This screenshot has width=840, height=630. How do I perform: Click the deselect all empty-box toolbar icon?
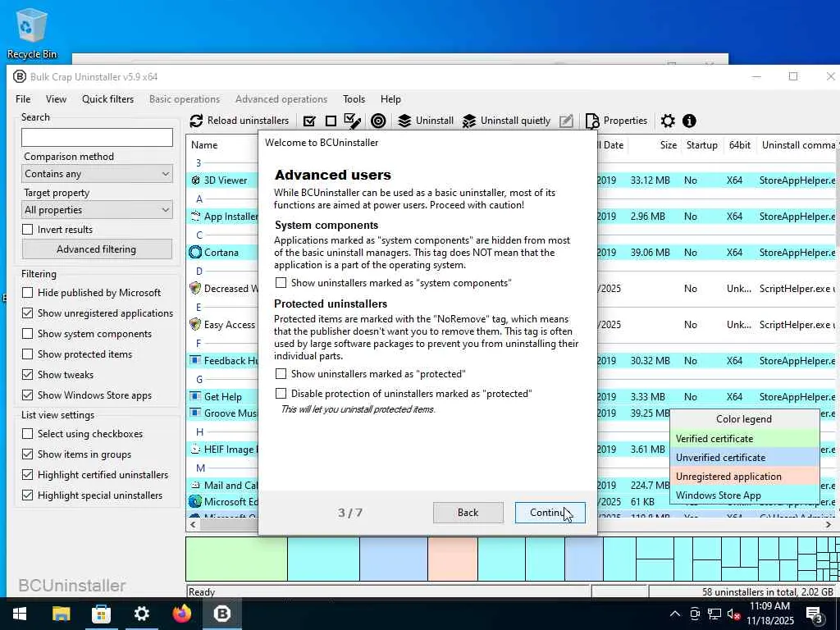331,121
